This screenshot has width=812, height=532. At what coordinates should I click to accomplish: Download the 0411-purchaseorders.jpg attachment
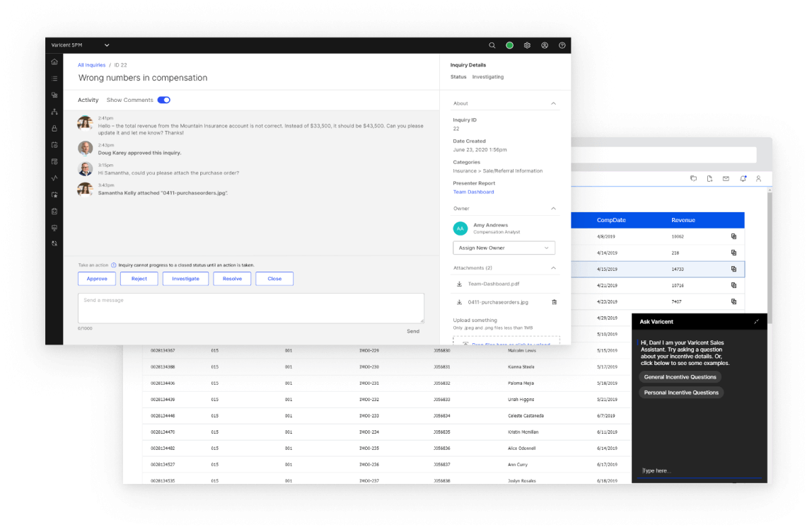(x=459, y=302)
